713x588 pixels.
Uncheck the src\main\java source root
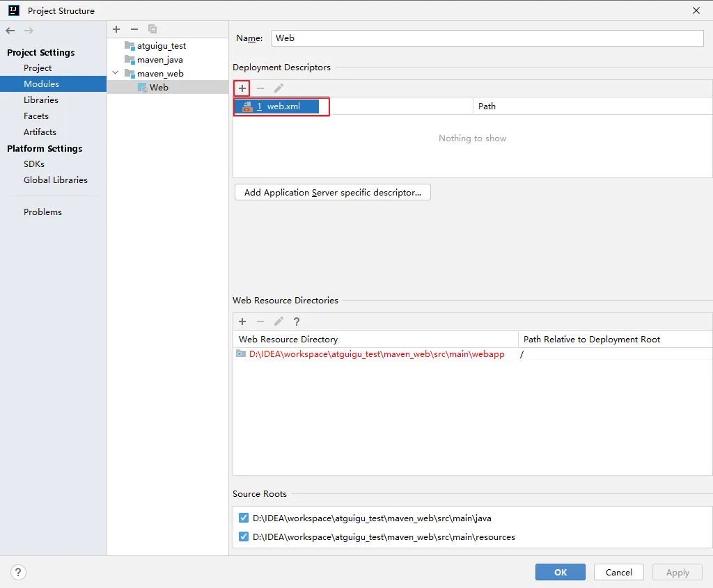pyautogui.click(x=244, y=518)
